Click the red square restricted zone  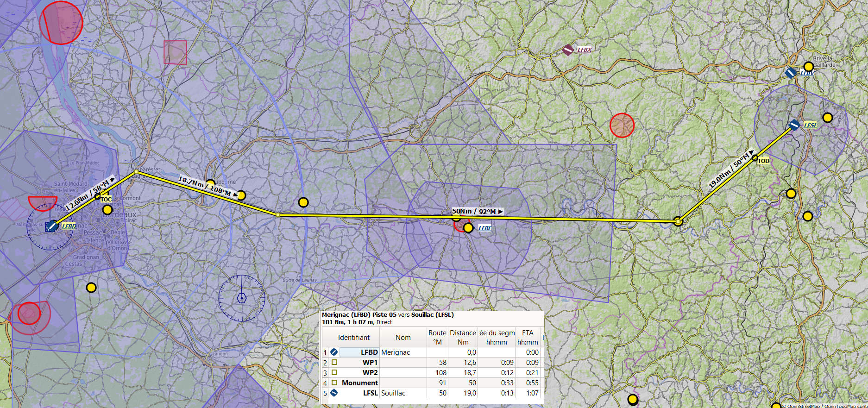175,52
